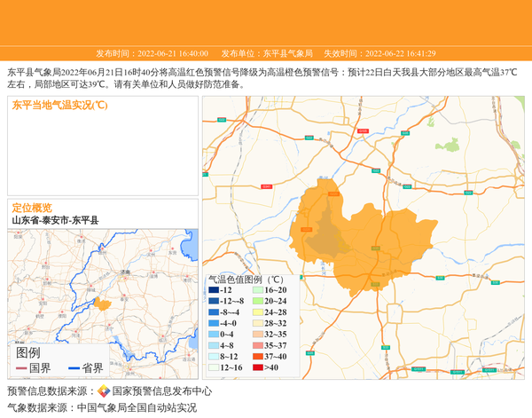The image size is (532, 418).
Task: Select the 32~35 temperature legend swatch
Action: pos(258,335)
